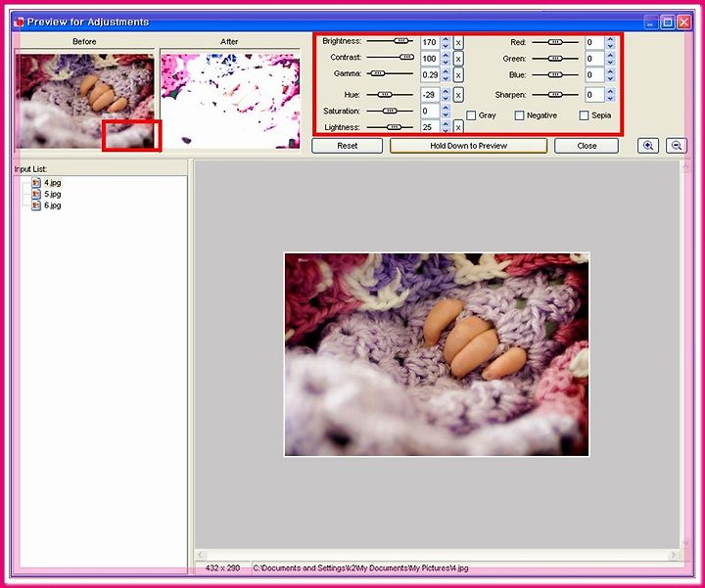
Task: Increase Brightness with the up arrow
Action: tap(446, 39)
